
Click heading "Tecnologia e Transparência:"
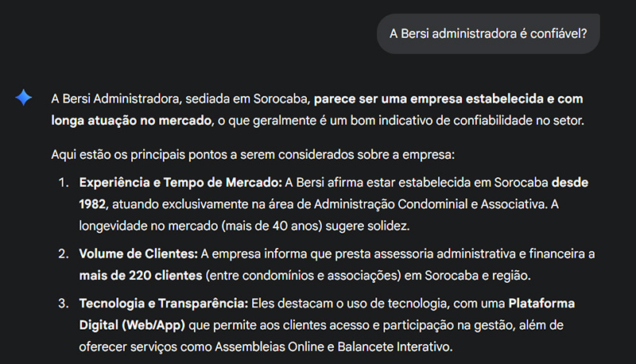[x=164, y=304]
